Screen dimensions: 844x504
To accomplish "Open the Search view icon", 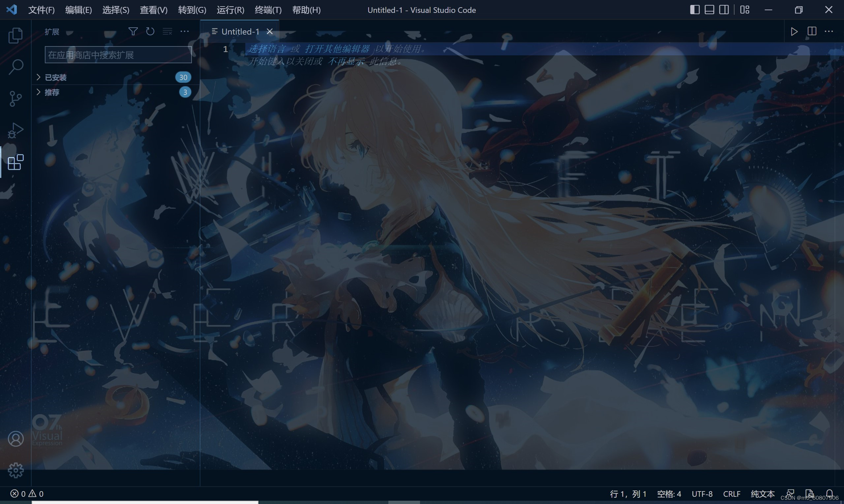I will coord(15,67).
